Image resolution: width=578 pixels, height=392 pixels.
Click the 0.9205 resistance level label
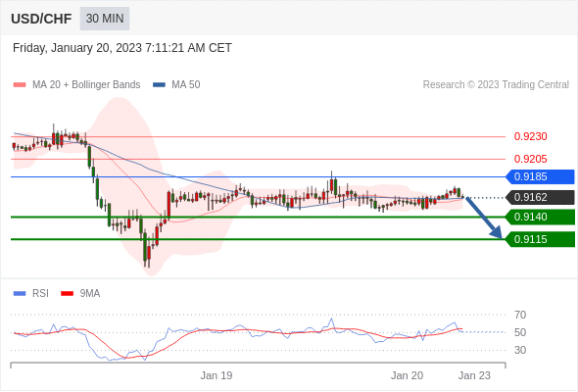coord(530,159)
